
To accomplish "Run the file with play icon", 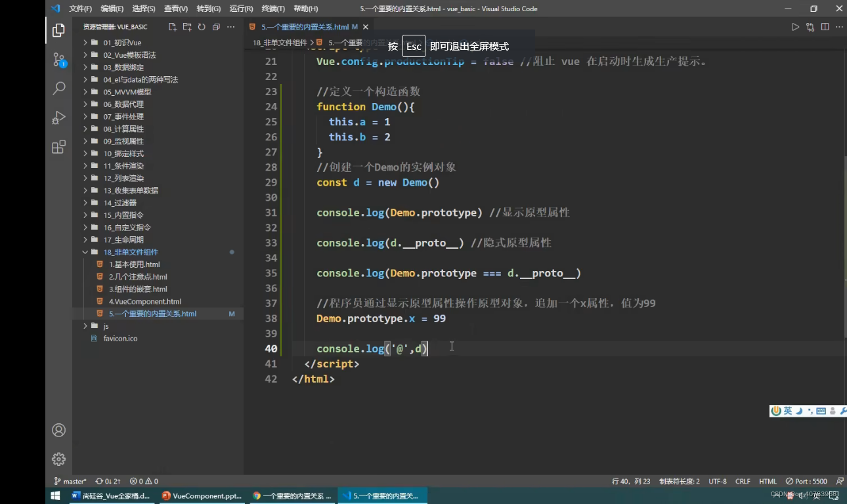I will 795,27.
